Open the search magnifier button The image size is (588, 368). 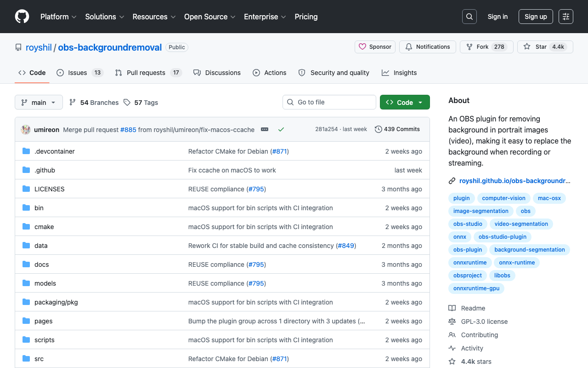pos(469,17)
